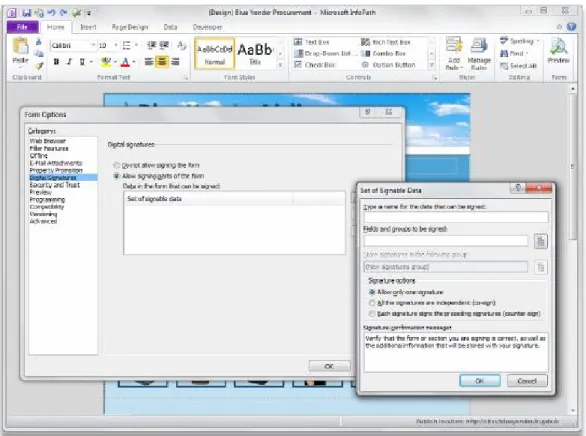Click the 'Fields and groups to be signed' field
586x436 pixels.
coord(446,241)
